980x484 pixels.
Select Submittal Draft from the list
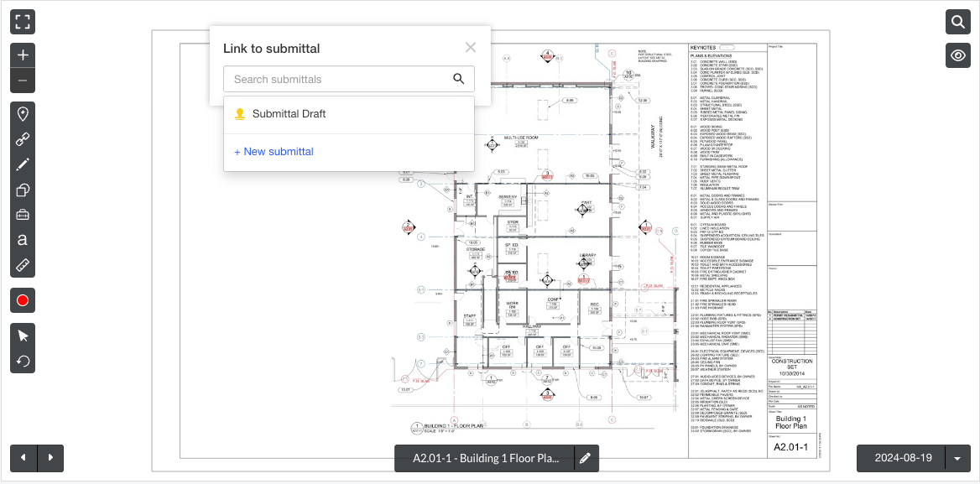pos(289,113)
